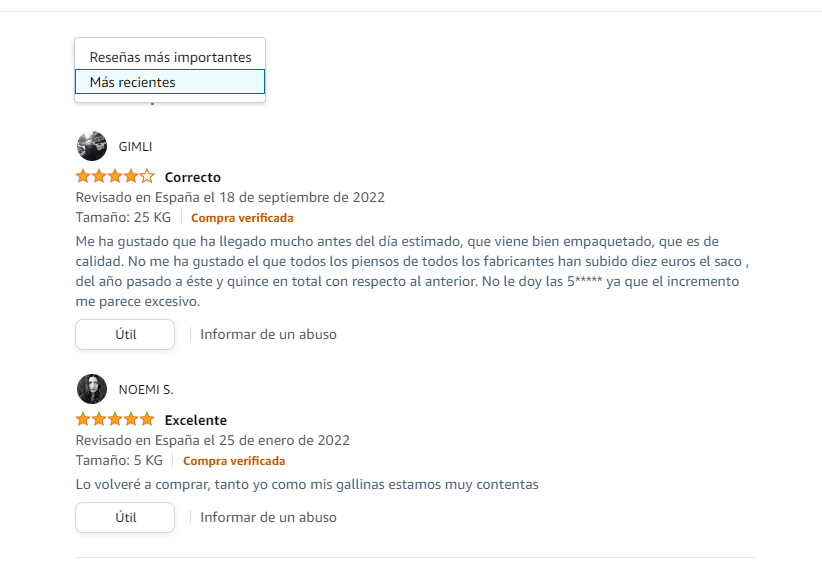Open the NOEMI S. reviewer name link

click(x=146, y=390)
